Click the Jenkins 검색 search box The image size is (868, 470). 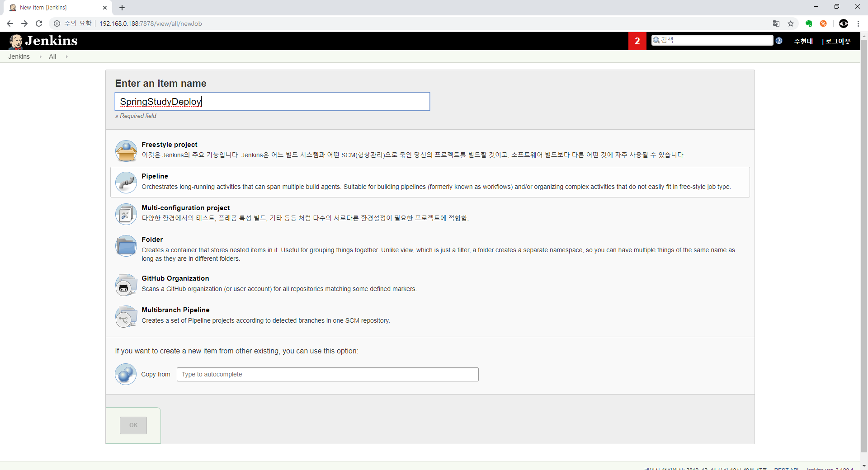(712, 40)
